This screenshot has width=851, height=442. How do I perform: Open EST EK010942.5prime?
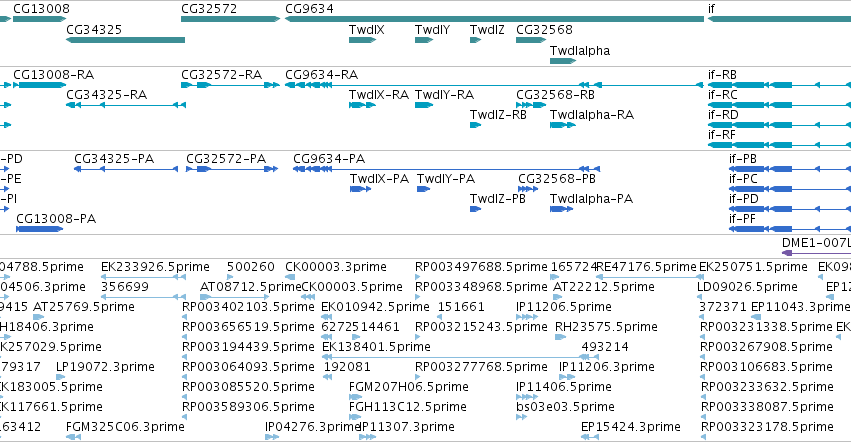(376, 307)
